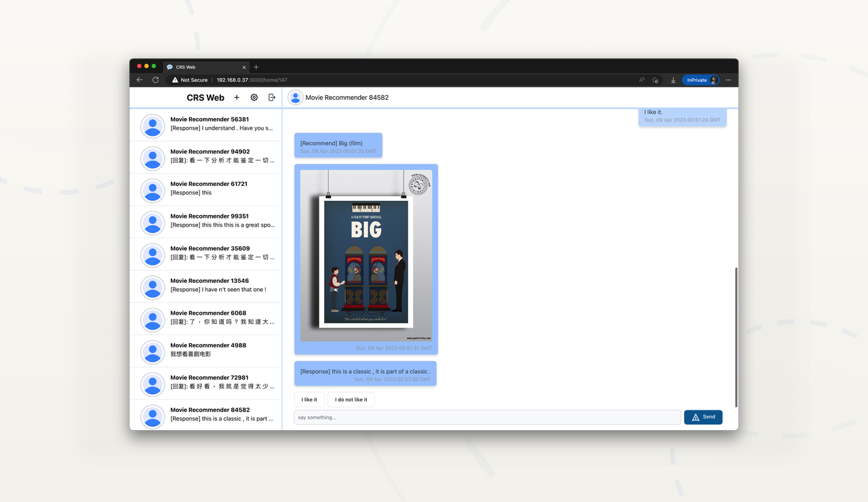Open chat named Movie Recommender 4988
The height and width of the screenshot is (502, 868).
click(206, 351)
